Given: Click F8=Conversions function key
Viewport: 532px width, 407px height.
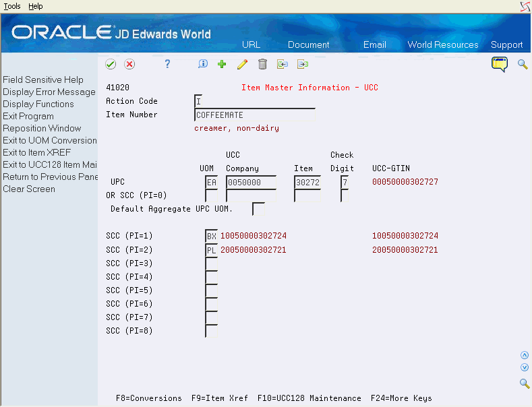Looking at the screenshot, I should click(148, 398).
